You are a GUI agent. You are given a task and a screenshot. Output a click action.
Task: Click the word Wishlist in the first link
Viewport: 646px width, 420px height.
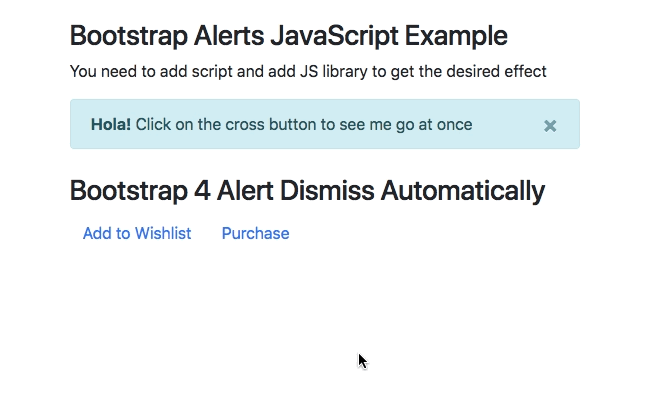(163, 233)
